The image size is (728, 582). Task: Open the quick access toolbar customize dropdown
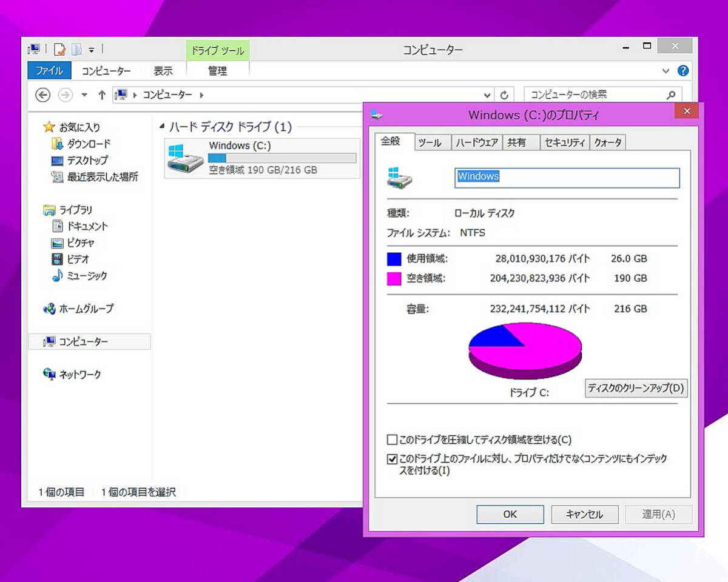point(92,50)
